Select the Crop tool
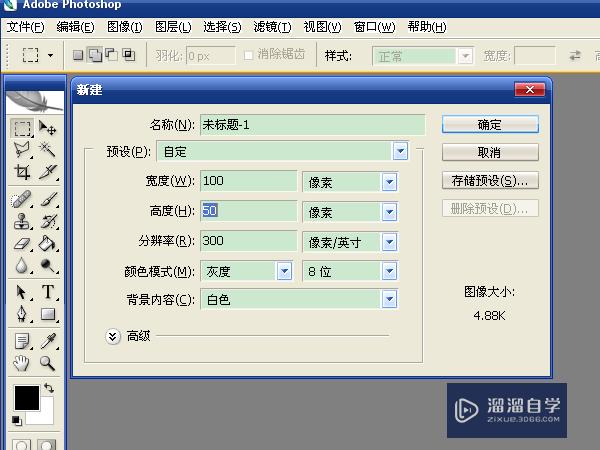 22,172
